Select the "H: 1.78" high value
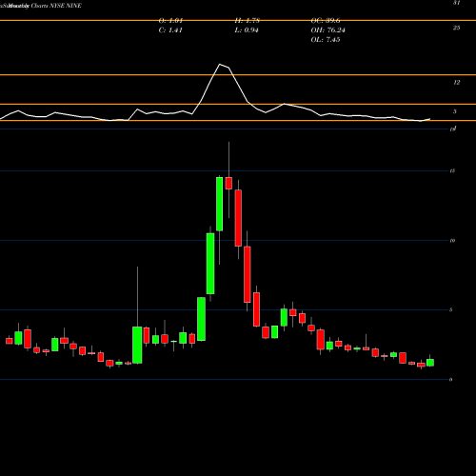The height and width of the screenshot is (476, 476). [248, 21]
